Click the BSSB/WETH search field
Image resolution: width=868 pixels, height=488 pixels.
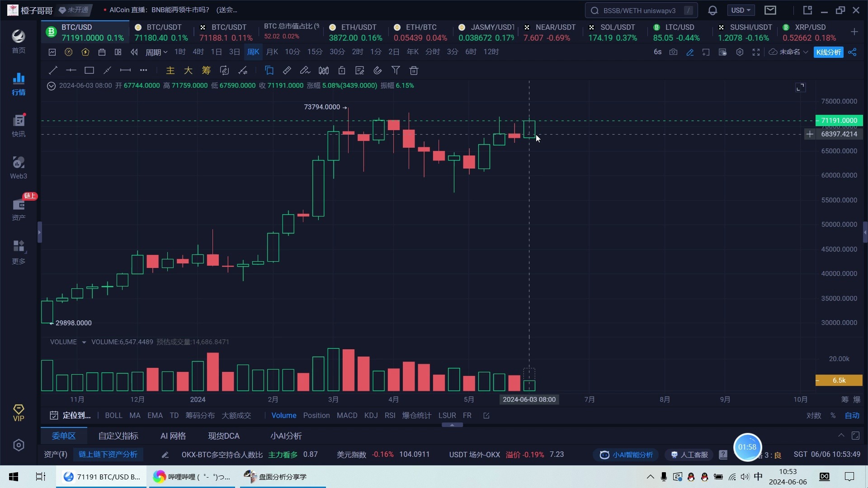(641, 10)
